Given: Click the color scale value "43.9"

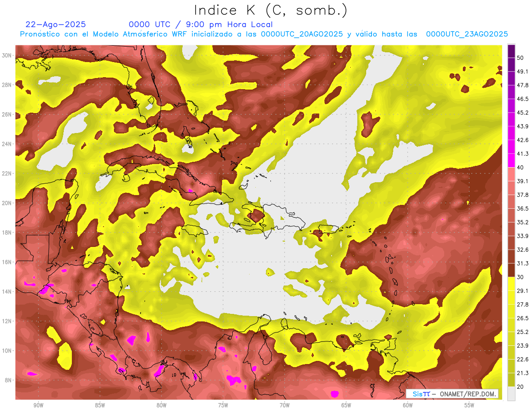Looking at the screenshot, I should (523, 126).
